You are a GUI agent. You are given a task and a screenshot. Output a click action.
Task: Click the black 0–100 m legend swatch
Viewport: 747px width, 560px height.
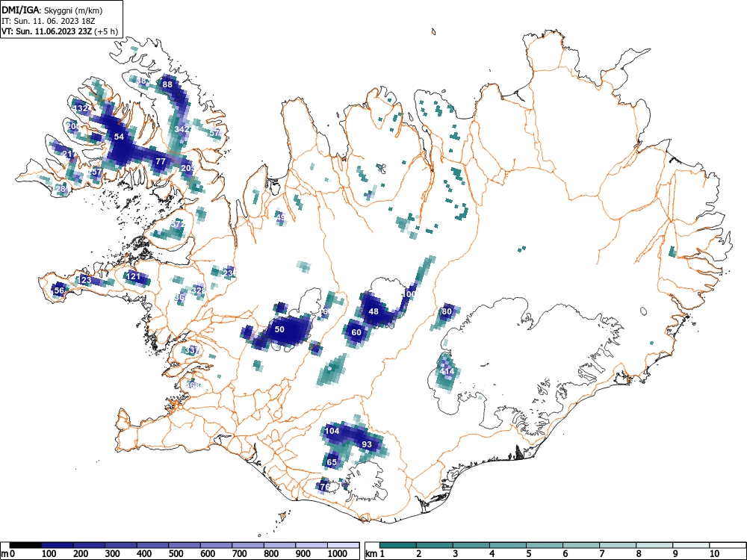25,545
